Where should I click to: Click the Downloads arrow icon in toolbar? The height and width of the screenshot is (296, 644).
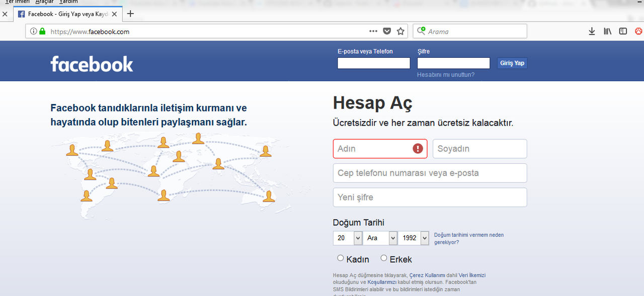(x=592, y=31)
